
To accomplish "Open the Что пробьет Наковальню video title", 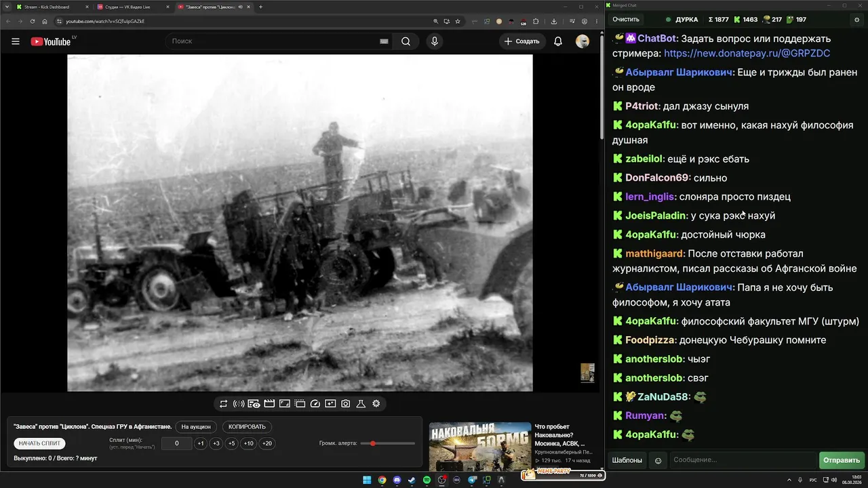I will tap(560, 435).
